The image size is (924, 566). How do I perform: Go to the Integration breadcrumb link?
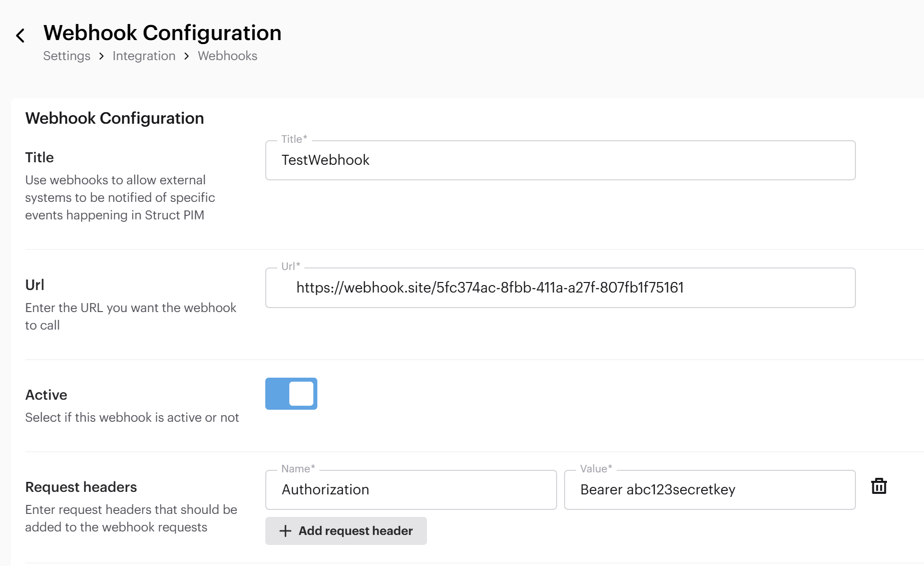(x=144, y=56)
